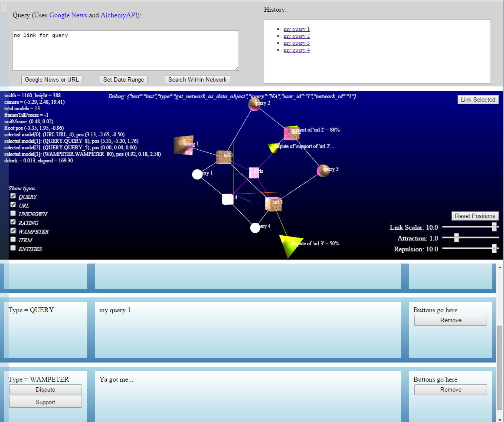Click the 'rating 1' textured node
Image resolution: width=504 pixels, height=422 pixels.
click(x=183, y=145)
